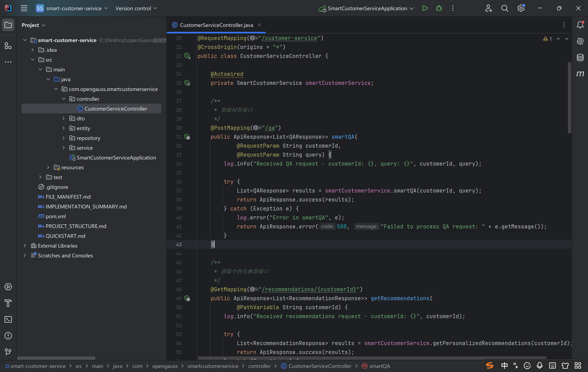Open the Structure tool window

(8, 46)
